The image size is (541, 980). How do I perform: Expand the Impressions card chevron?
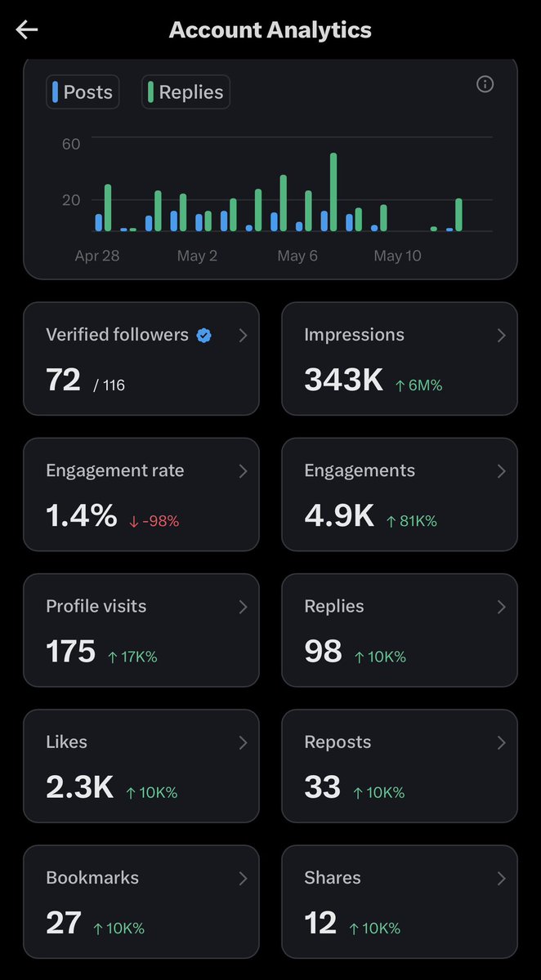[x=501, y=336]
